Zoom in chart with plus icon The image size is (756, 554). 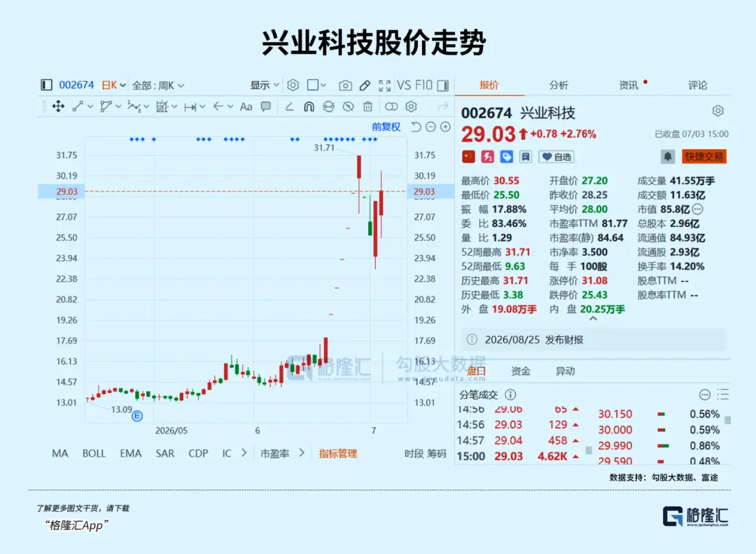pyautogui.click(x=446, y=127)
